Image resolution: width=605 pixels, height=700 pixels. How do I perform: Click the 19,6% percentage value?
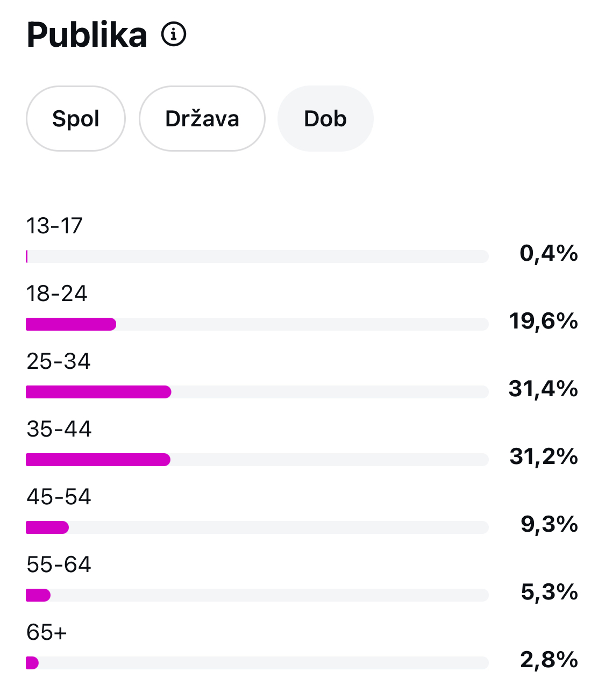[x=544, y=321]
